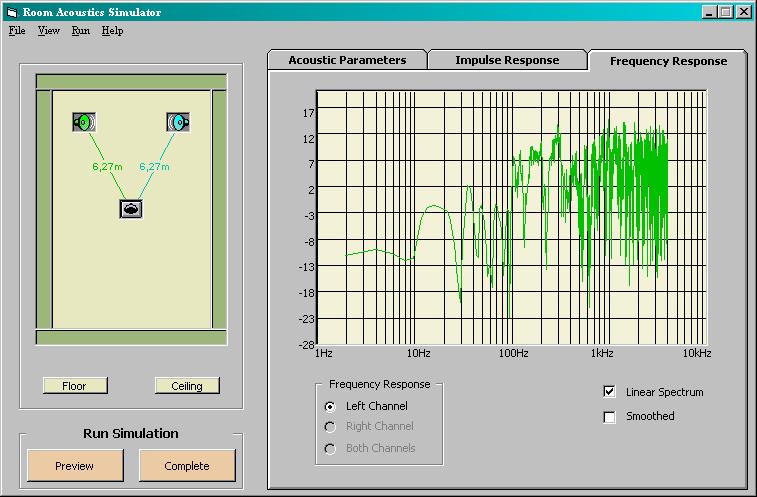Switch to the Impulse Response tab
Image resolution: width=757 pixels, height=497 pixels.
click(x=507, y=60)
